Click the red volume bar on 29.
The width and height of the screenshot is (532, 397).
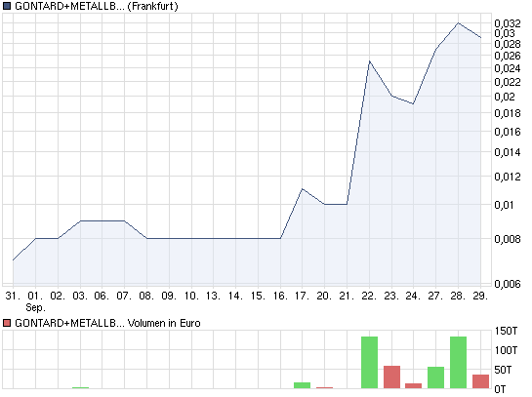[x=481, y=381]
